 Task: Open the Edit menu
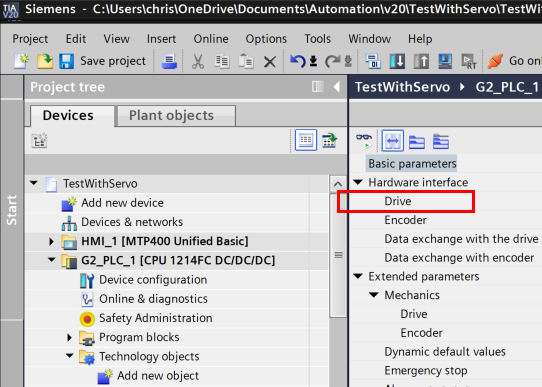pos(76,39)
